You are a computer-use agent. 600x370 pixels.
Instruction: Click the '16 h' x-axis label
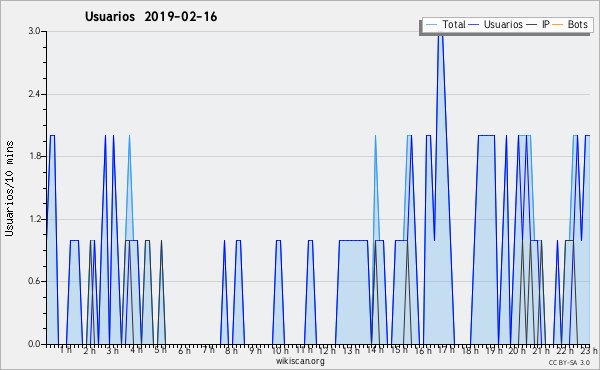point(422,350)
